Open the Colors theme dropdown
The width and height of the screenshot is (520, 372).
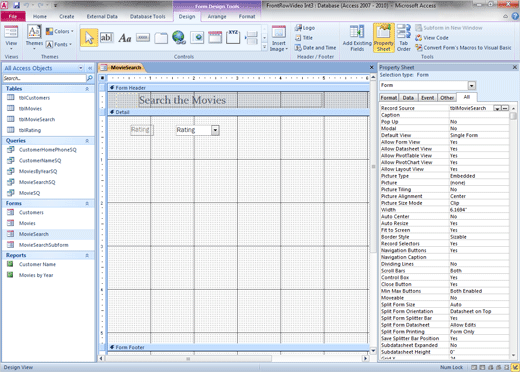point(60,31)
